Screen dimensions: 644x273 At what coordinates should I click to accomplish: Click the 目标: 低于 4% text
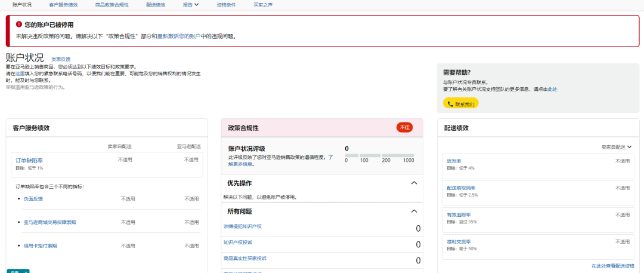tap(461, 168)
